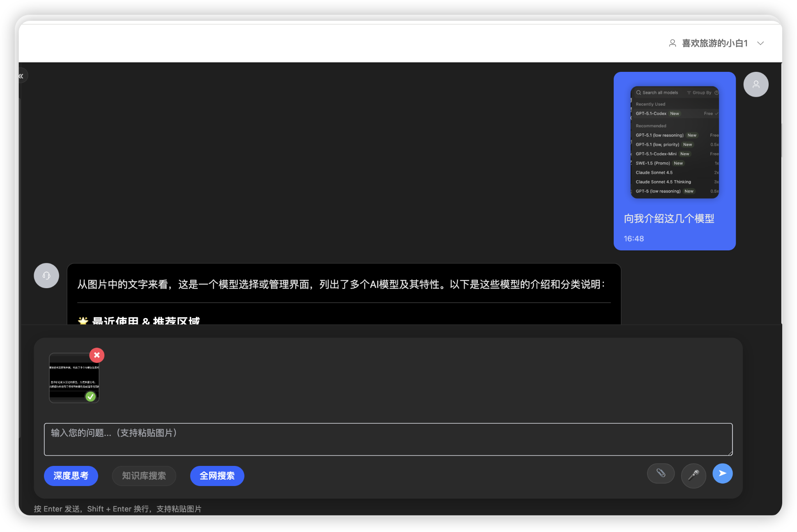Toggle the 全网搜索 web search option
This screenshot has height=532, width=797.
(x=217, y=476)
